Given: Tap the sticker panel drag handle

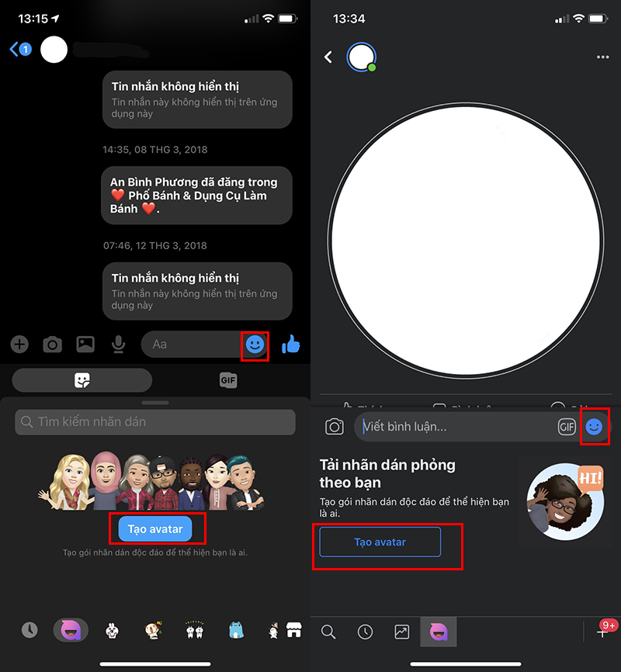Looking at the screenshot, I should point(155,403).
